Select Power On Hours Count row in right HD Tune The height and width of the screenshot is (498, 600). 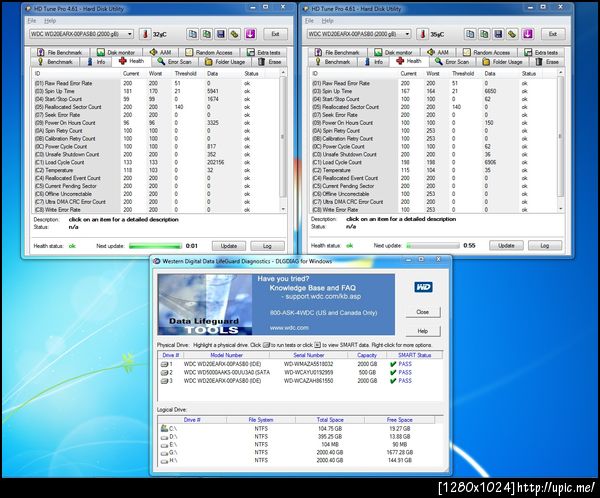coord(434,123)
